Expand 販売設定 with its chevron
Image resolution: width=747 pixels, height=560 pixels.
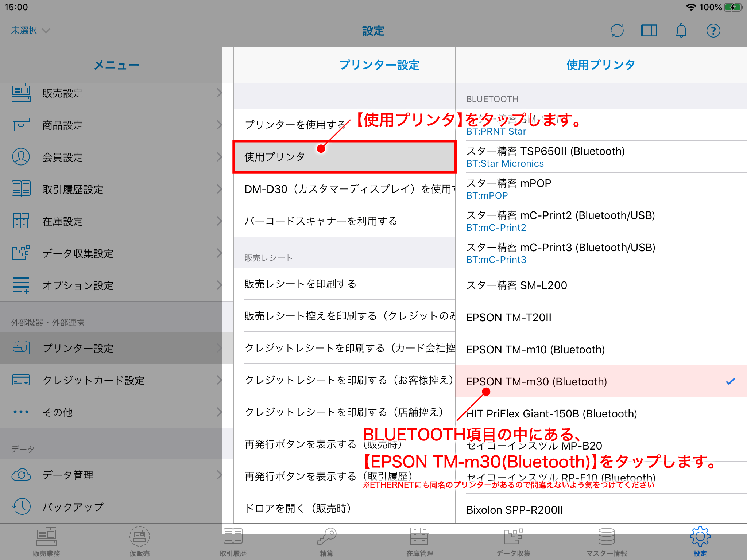pyautogui.click(x=219, y=93)
